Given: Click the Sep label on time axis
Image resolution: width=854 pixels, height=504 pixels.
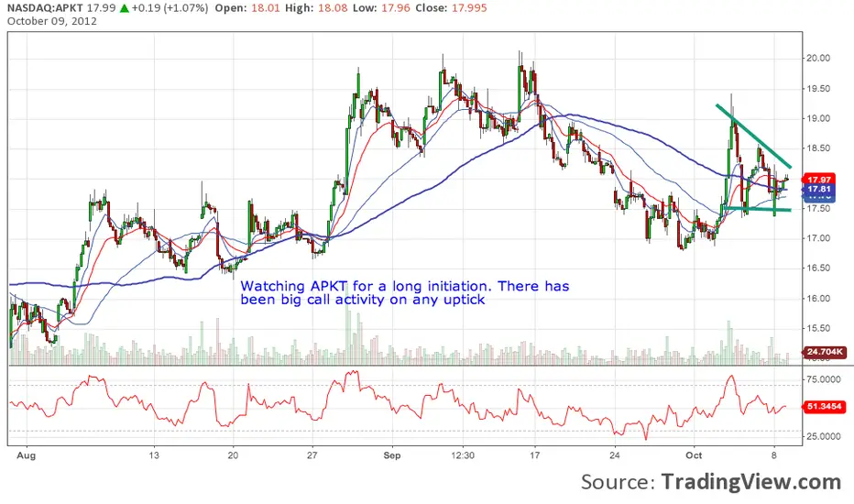Looking at the screenshot, I should pos(391,455).
